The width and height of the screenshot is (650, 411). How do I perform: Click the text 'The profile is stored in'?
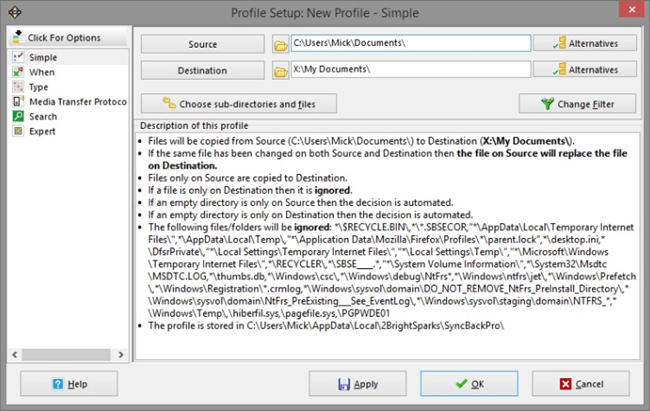[196, 326]
